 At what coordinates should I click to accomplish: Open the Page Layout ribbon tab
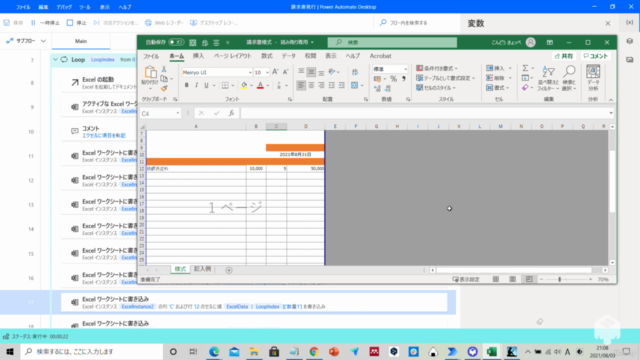pyautogui.click(x=233, y=56)
